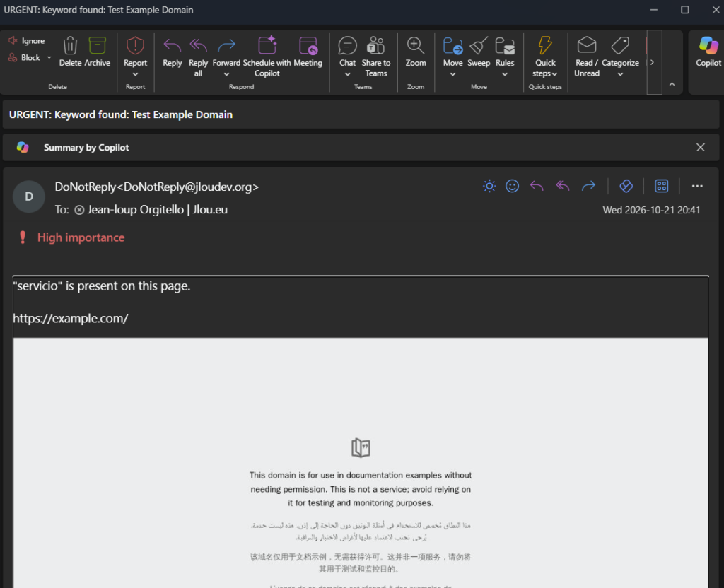Click the High importance indicator
The width and height of the screenshot is (724, 588).
71,237
